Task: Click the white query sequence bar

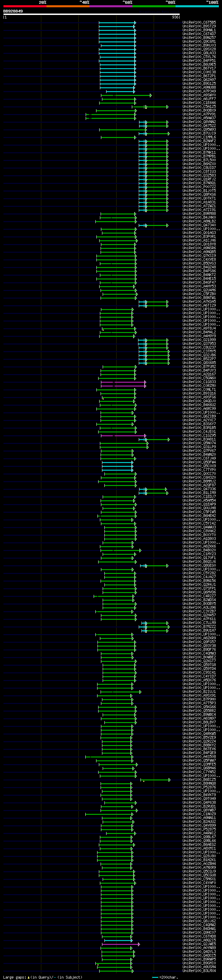Action: point(92,15)
